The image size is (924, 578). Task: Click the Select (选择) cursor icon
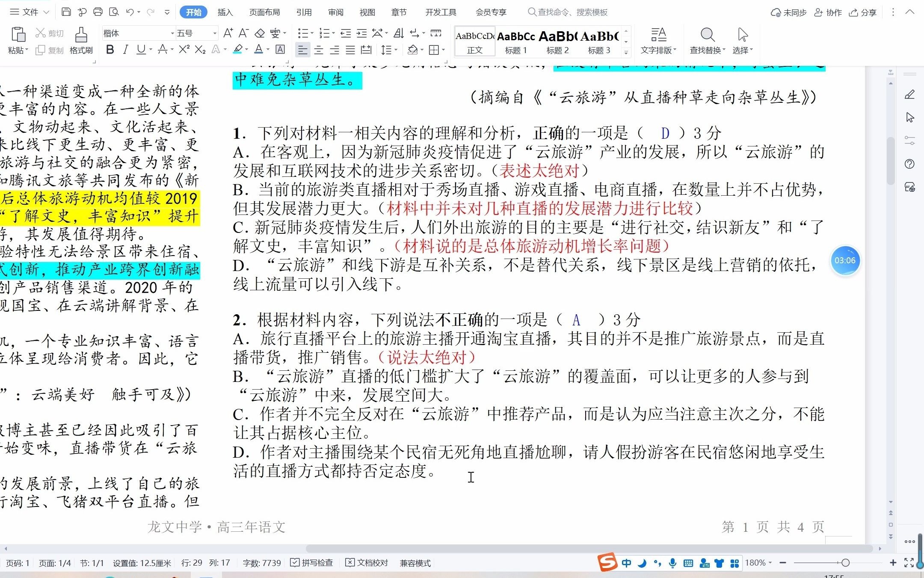pos(743,35)
